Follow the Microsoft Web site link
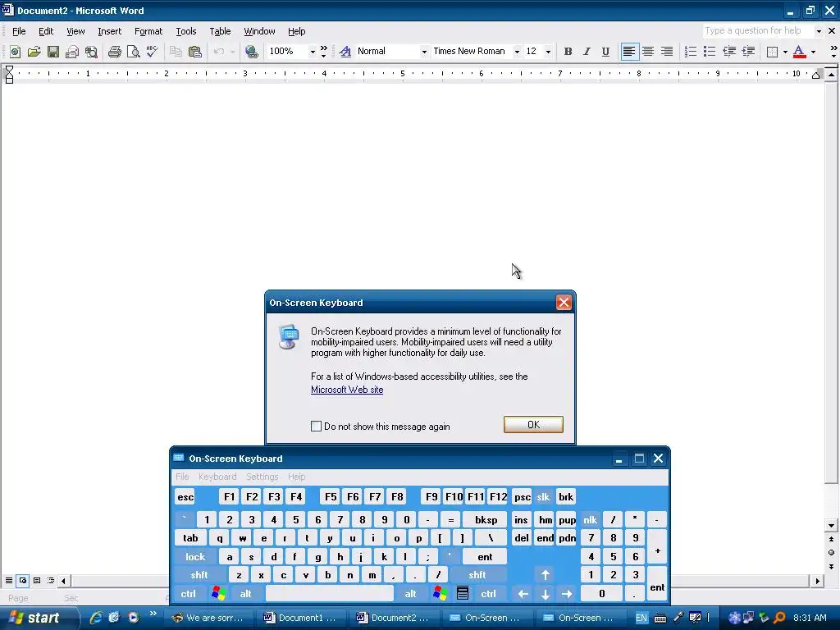 [x=347, y=390]
